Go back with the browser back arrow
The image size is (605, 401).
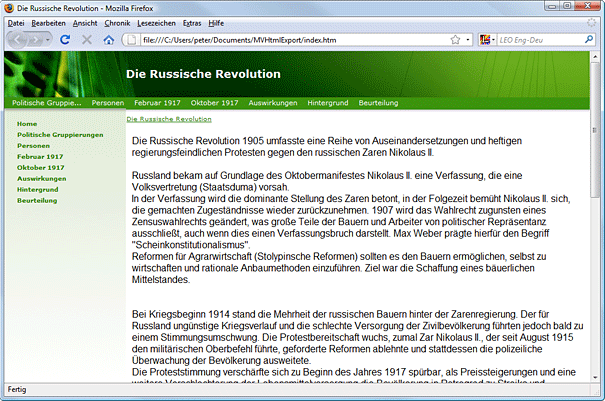(x=17, y=39)
